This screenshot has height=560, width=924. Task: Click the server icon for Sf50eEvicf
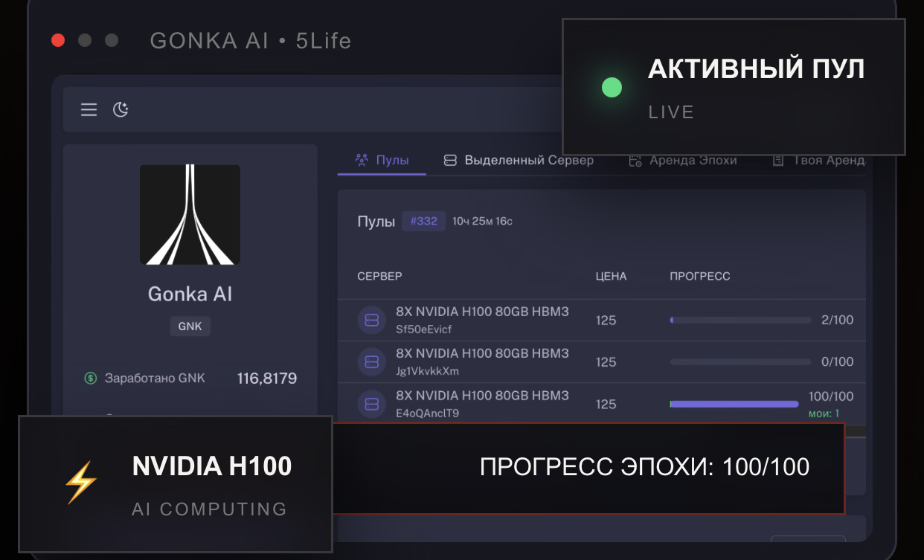[x=371, y=320]
